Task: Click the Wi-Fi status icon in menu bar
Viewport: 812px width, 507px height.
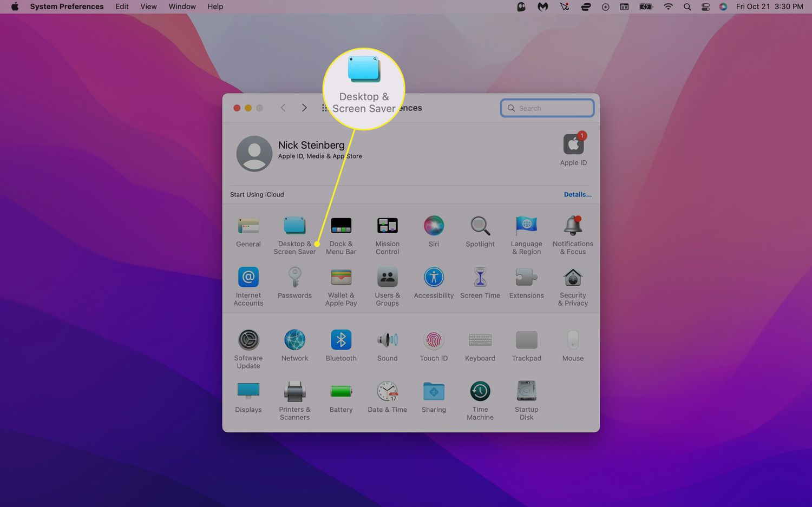Action: click(x=668, y=6)
